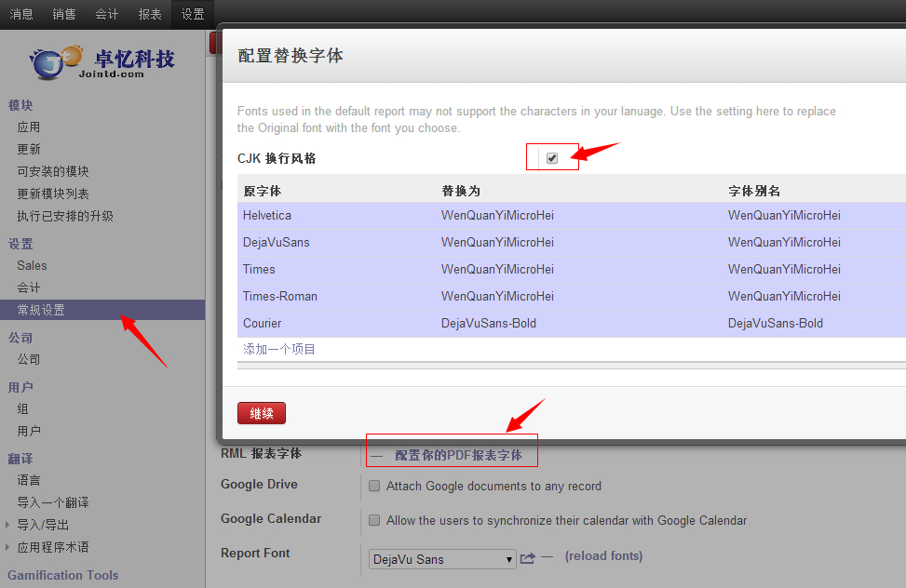Open the Report Font DejaVu Sans dropdown
Screen dimensions: 906x588
(442, 559)
